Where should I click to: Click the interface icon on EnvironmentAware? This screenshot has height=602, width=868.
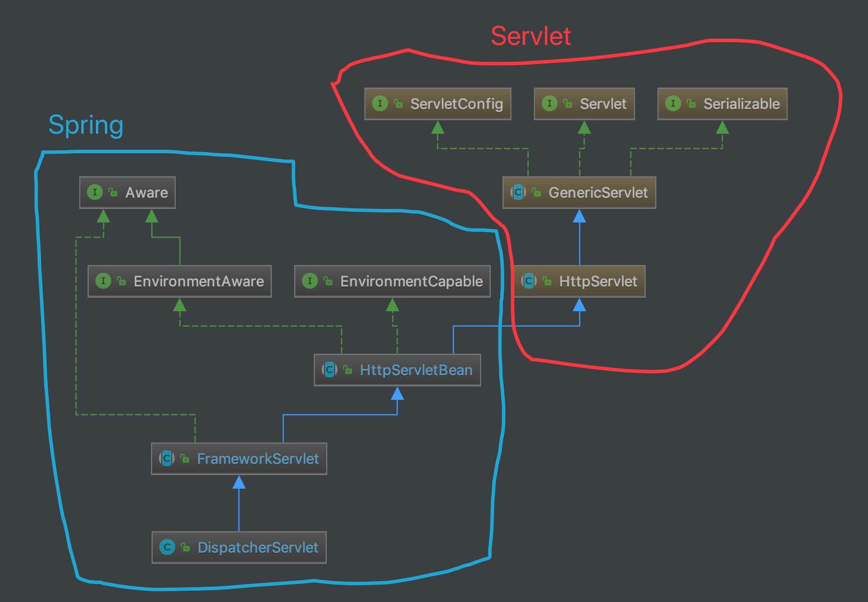coord(103,281)
